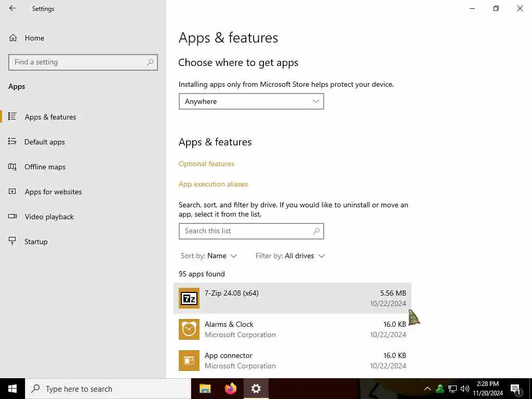This screenshot has width=532, height=399.
Task: Open the notification Action Center icon
Action: pos(516,389)
